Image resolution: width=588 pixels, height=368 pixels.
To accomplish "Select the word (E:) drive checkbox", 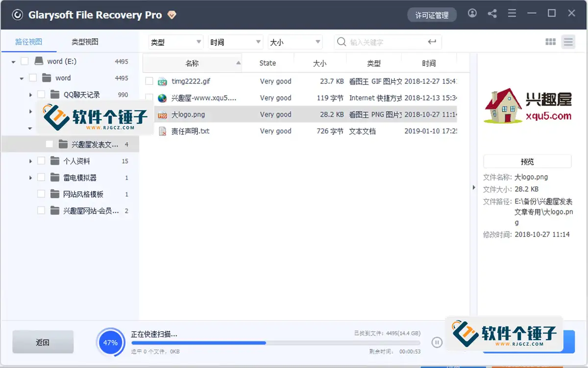I will pyautogui.click(x=24, y=61).
